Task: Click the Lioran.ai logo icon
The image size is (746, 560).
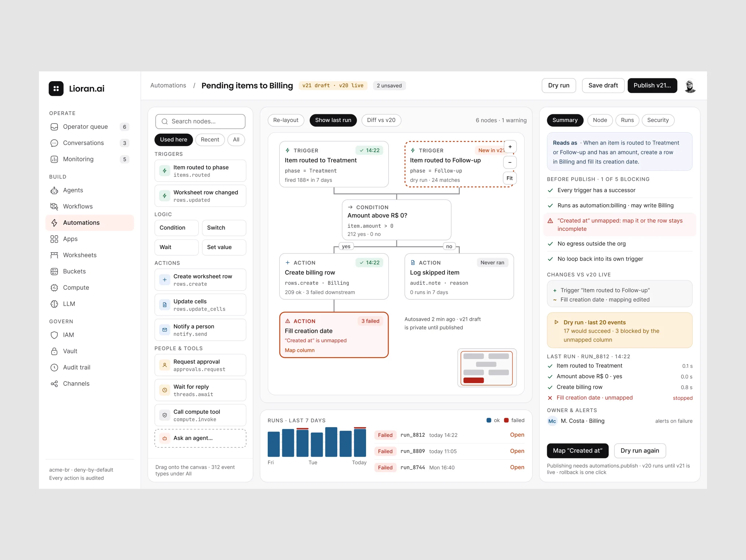Action: coord(56,88)
